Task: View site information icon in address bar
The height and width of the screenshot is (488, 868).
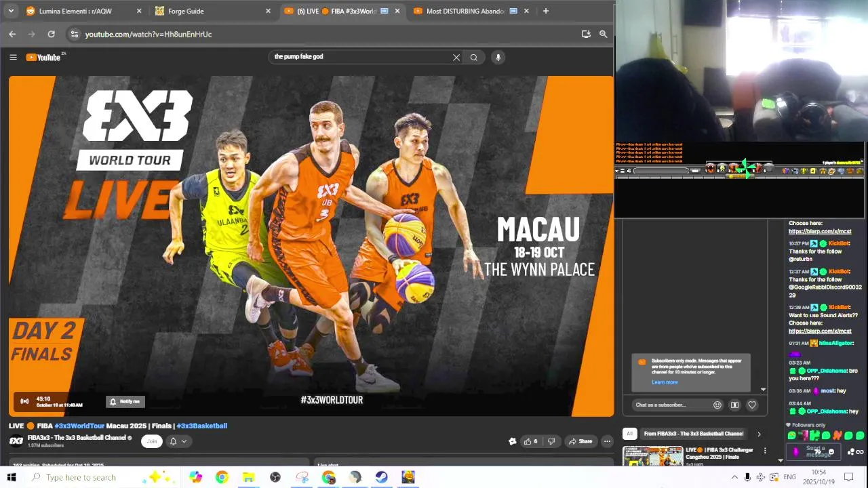Action: point(75,34)
